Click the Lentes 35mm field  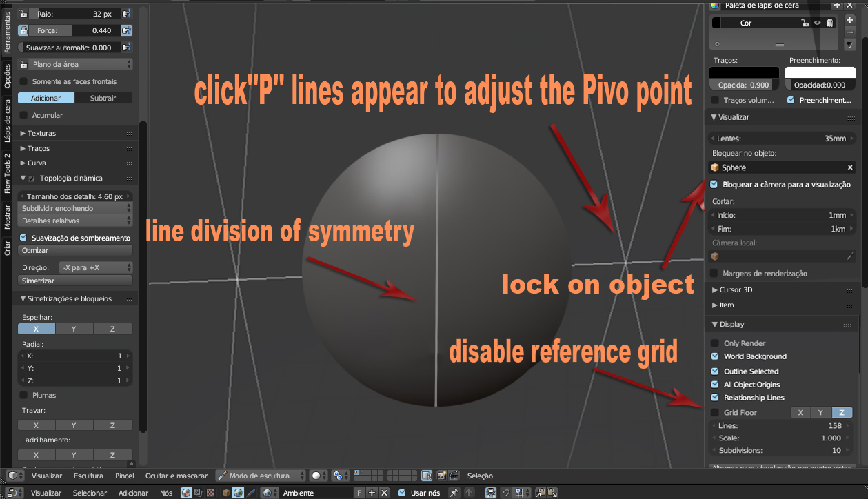pos(783,139)
